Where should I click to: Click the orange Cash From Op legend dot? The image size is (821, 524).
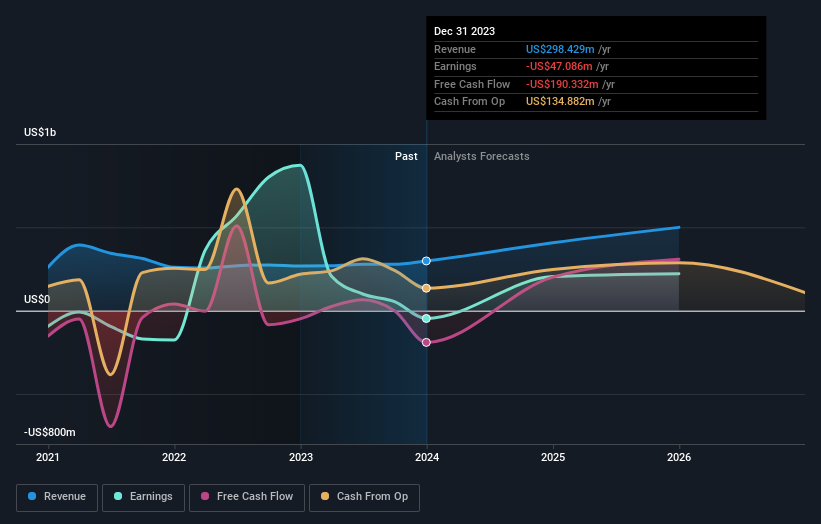[x=325, y=496]
